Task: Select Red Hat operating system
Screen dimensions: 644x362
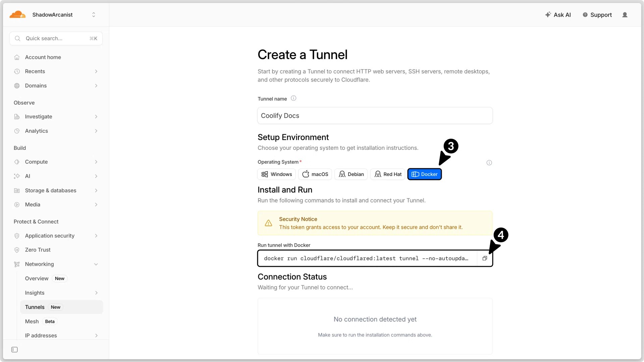Action: pyautogui.click(x=388, y=174)
